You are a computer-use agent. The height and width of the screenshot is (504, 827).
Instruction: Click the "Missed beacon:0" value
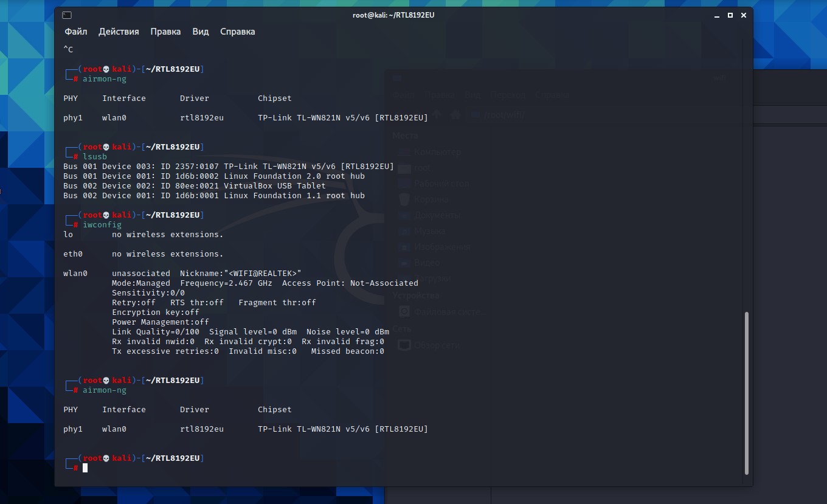click(x=348, y=351)
